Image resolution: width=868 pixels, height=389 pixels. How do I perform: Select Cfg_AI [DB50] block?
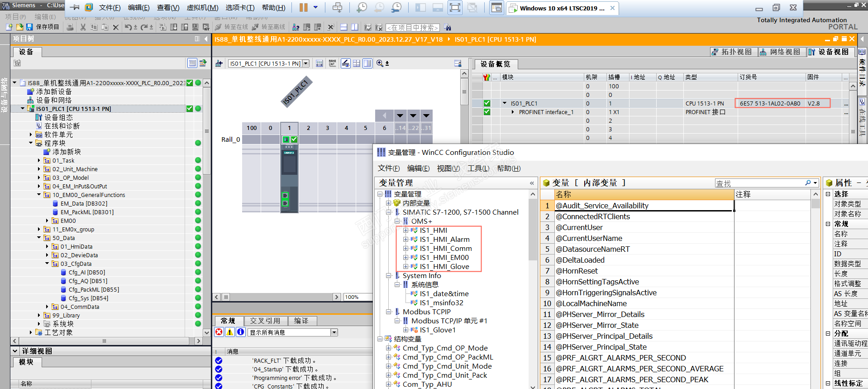click(87, 272)
